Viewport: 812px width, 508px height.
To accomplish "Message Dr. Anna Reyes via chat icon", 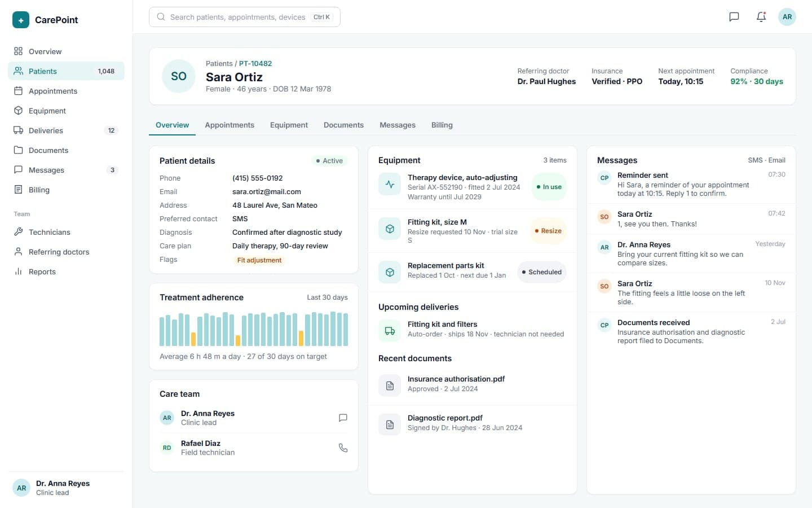I will [343, 418].
